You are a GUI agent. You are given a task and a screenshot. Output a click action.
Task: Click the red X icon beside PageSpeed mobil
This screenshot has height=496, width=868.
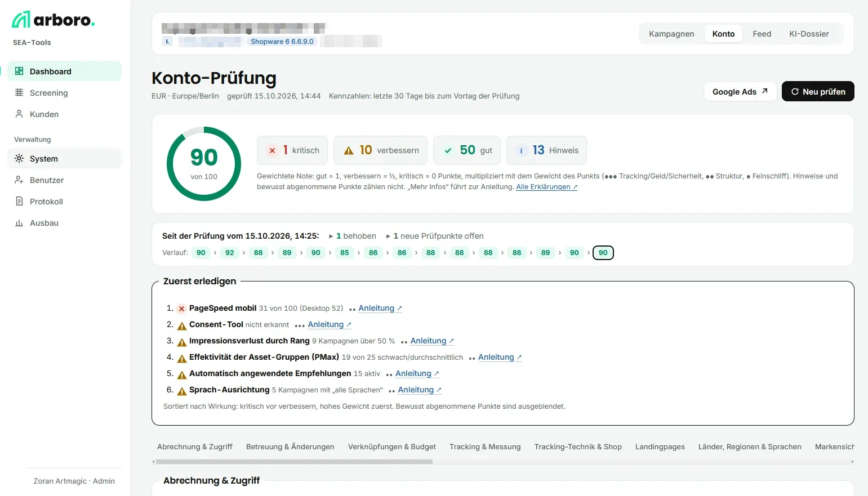point(181,309)
